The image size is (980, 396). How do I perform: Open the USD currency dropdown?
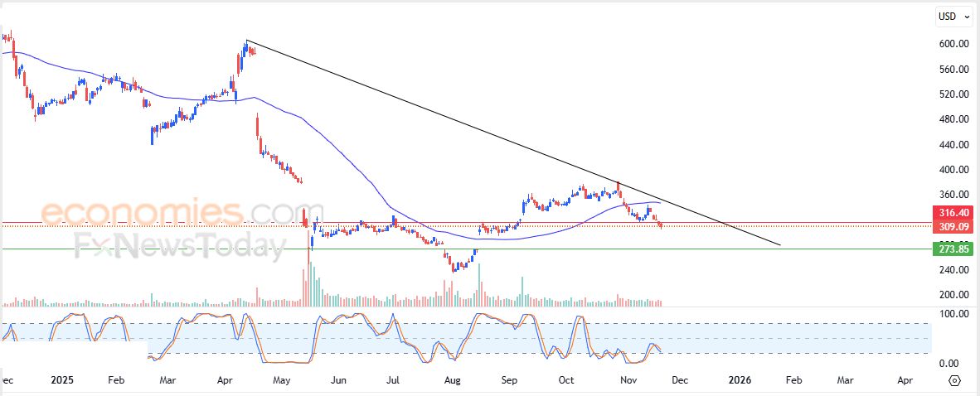tap(953, 17)
